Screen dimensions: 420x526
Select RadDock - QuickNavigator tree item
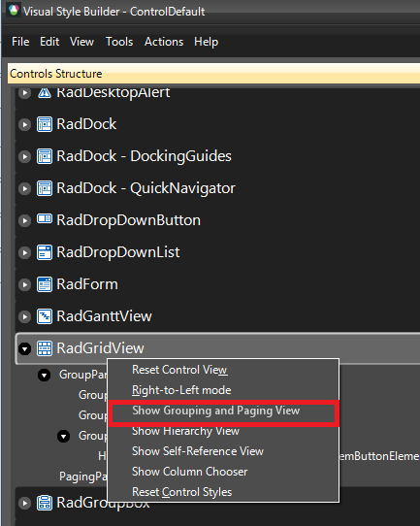pyautogui.click(x=218, y=188)
